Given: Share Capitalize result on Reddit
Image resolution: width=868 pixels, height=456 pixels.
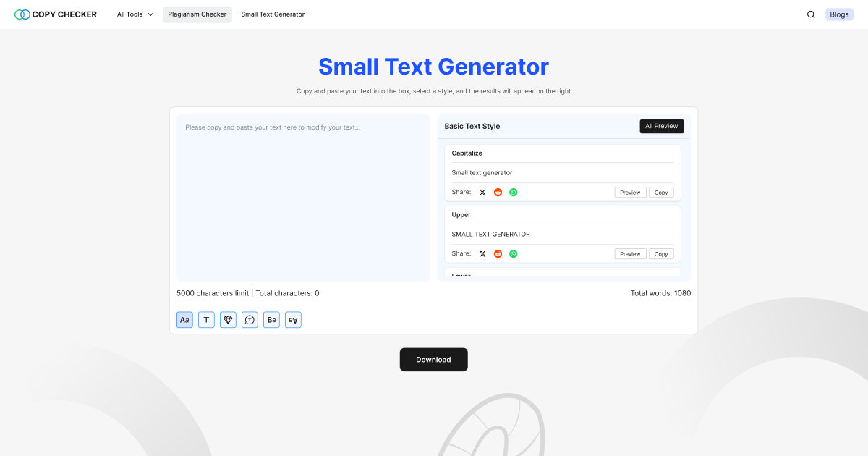Looking at the screenshot, I should [498, 192].
